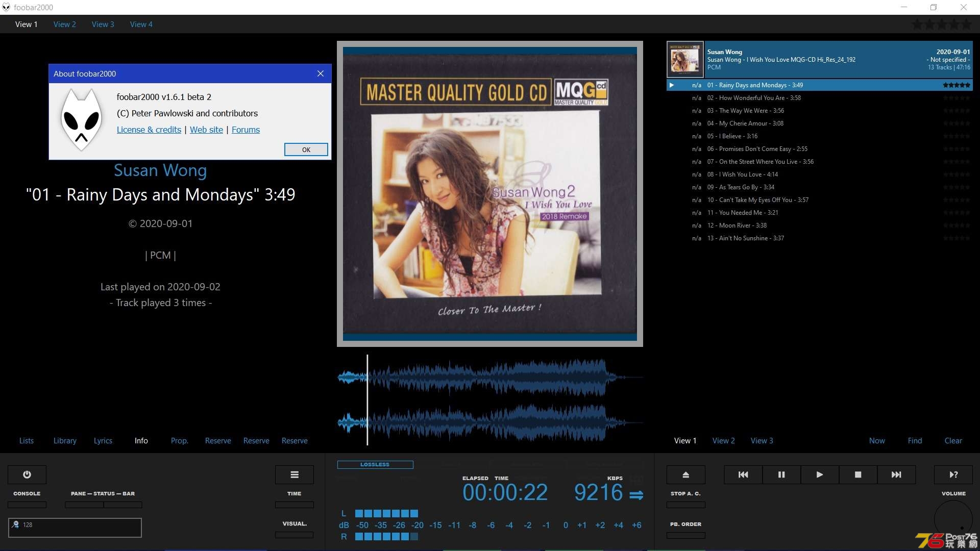
Task: Select the Info tab
Action: [x=141, y=440]
